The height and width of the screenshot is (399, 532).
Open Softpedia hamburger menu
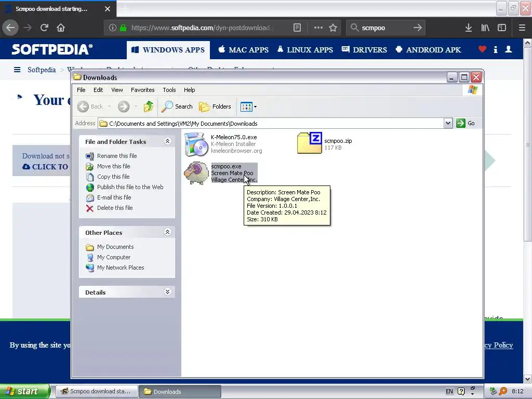[17, 70]
